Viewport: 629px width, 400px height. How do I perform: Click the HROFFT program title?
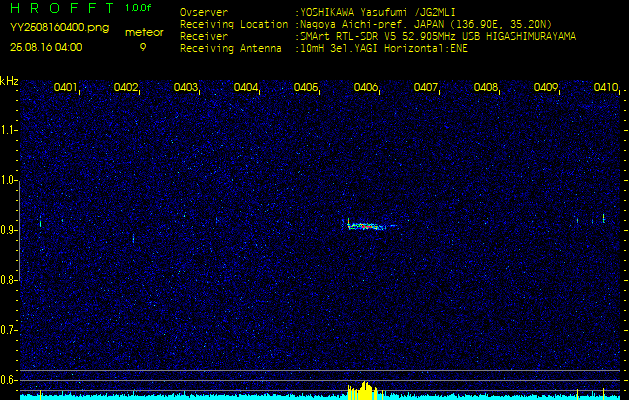point(62,8)
